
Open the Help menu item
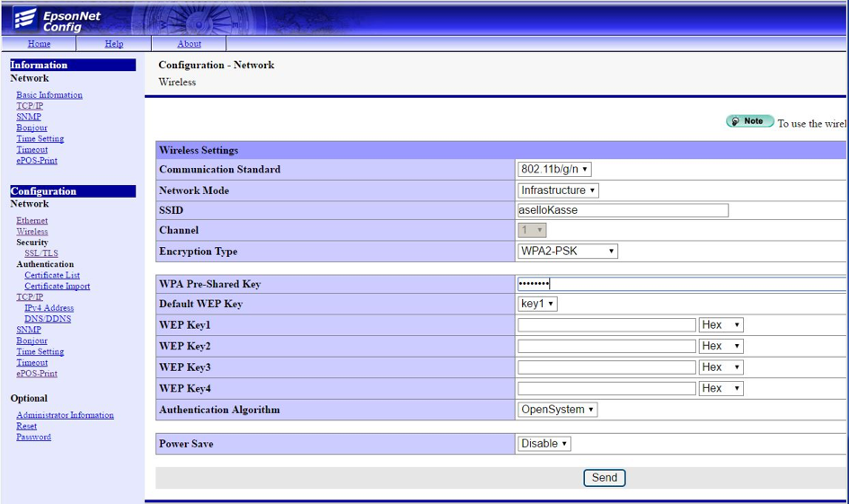[x=114, y=43]
